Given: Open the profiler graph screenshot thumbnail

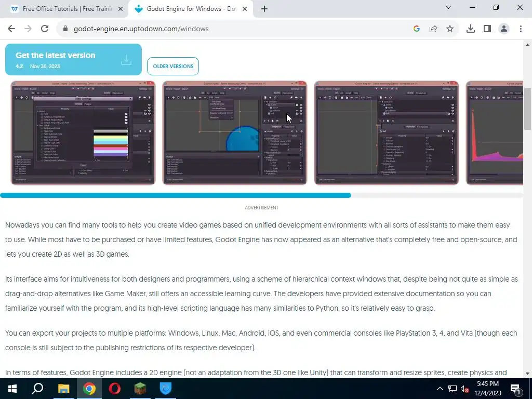Looking at the screenshot, I should click(495, 132).
